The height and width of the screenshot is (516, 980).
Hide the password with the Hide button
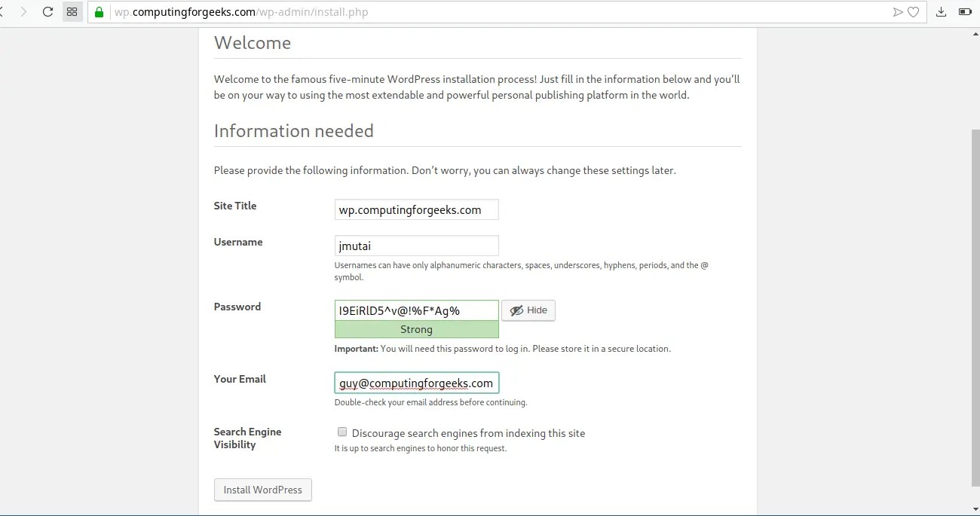tap(528, 310)
